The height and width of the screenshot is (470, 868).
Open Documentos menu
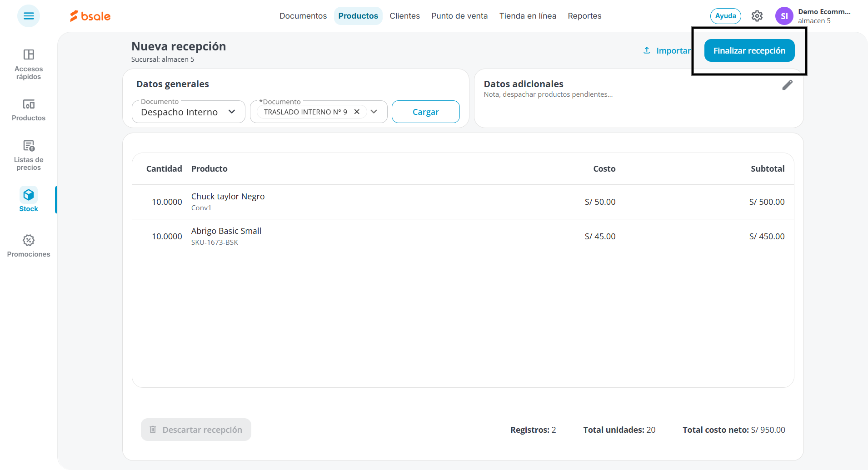coord(303,16)
